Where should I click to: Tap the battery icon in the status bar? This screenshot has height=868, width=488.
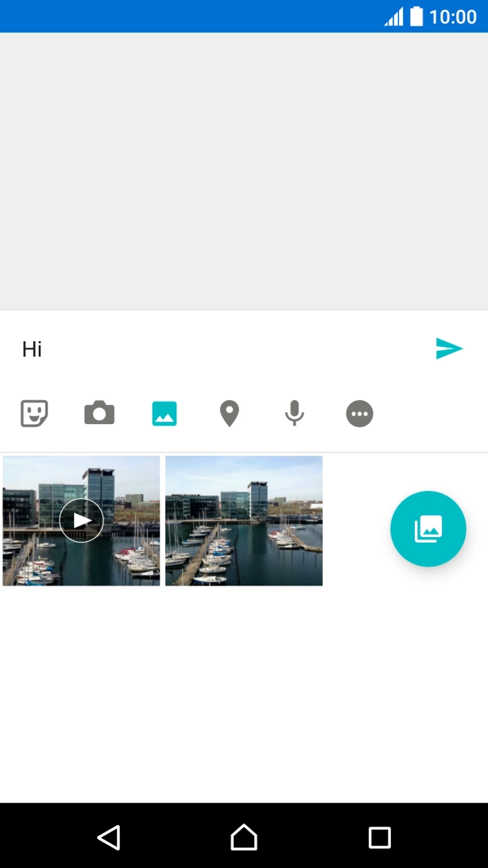416,17
